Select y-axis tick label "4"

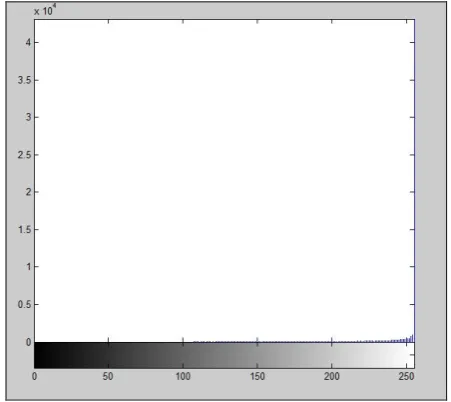pos(29,43)
